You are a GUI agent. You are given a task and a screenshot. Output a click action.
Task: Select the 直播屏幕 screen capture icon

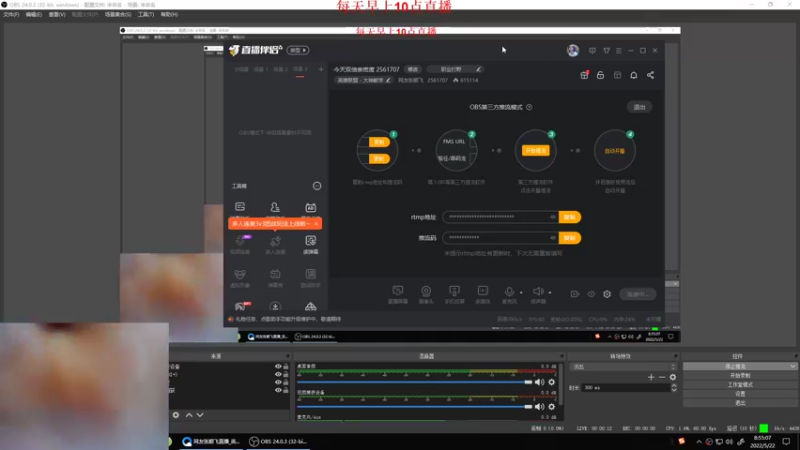pos(397,291)
